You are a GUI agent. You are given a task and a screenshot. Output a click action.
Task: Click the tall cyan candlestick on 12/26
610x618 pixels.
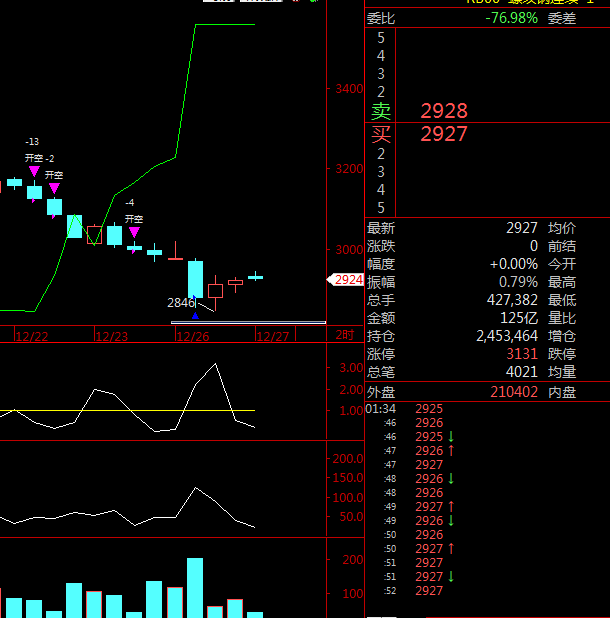point(195,278)
